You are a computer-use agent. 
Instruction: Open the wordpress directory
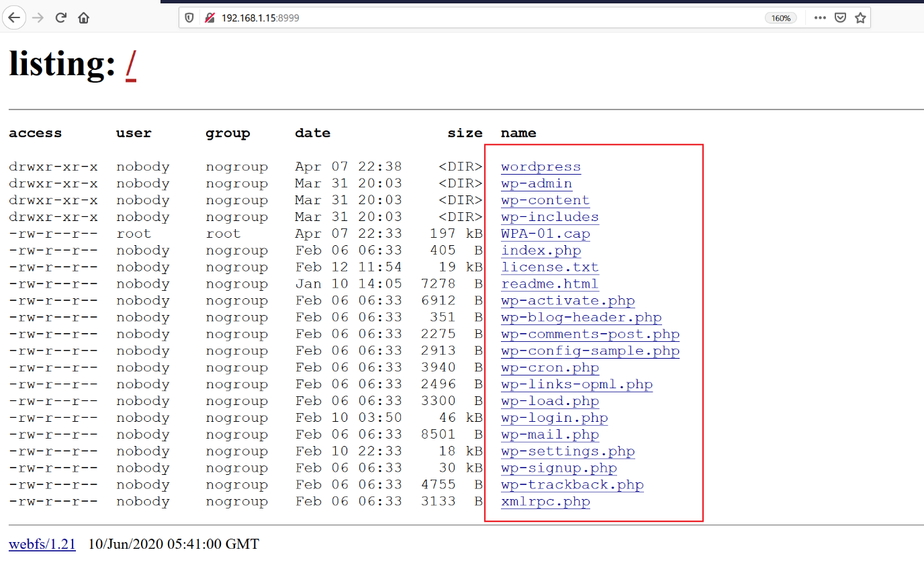(541, 167)
